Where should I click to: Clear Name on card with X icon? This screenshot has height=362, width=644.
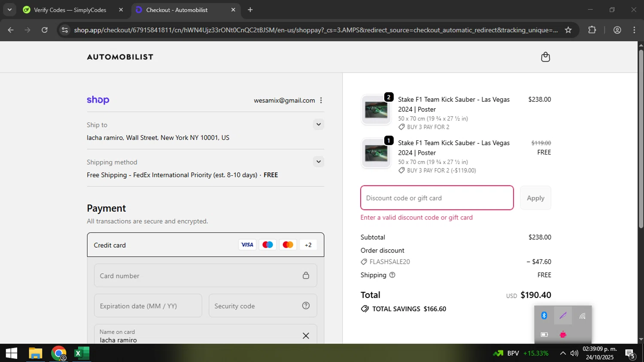(306, 336)
